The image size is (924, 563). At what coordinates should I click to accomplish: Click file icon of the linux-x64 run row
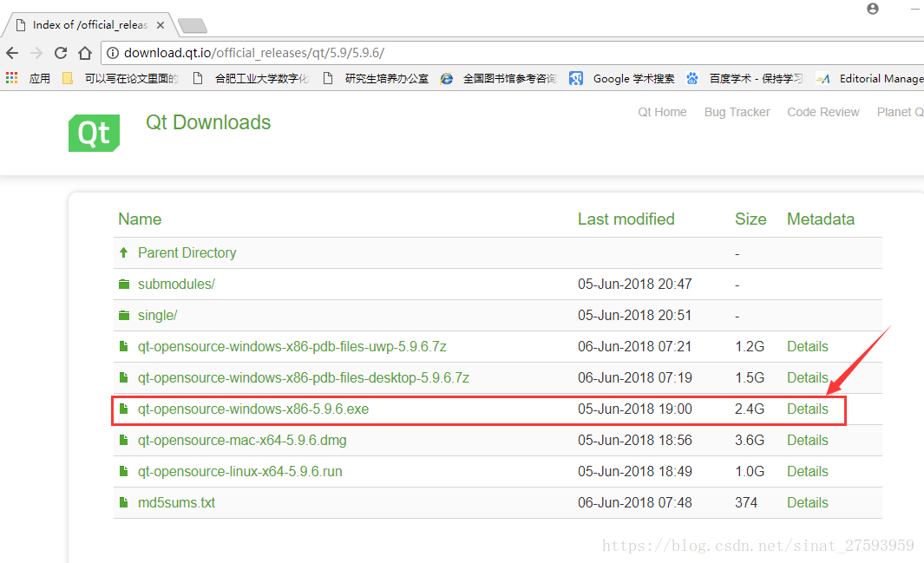pos(124,471)
